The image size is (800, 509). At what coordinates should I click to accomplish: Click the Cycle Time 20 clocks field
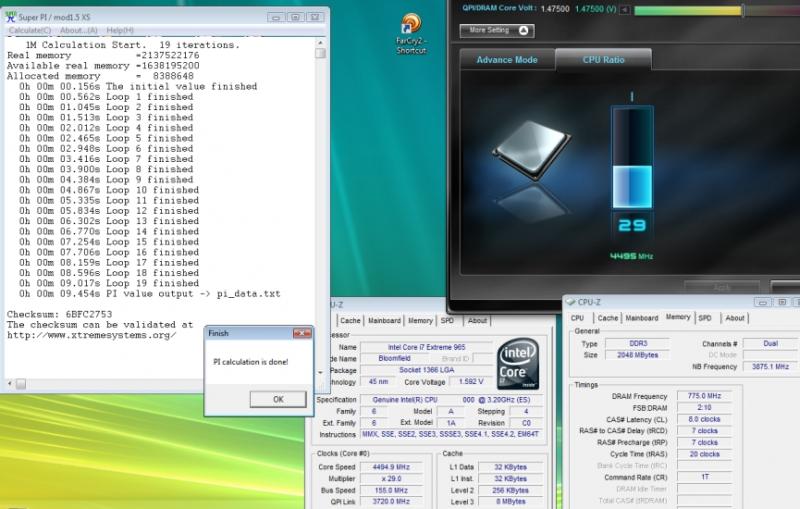pyautogui.click(x=704, y=454)
